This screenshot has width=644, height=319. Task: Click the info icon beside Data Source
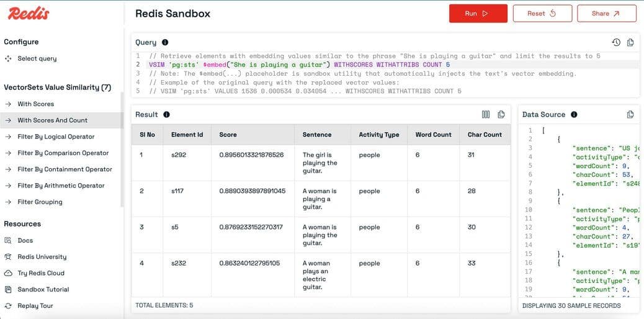[x=574, y=114]
